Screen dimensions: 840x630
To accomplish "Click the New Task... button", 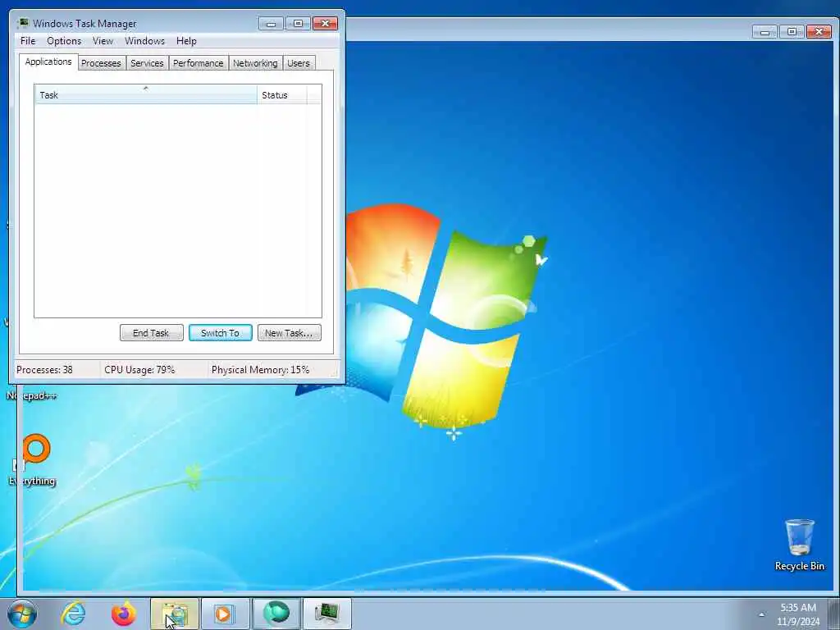I will coord(289,333).
